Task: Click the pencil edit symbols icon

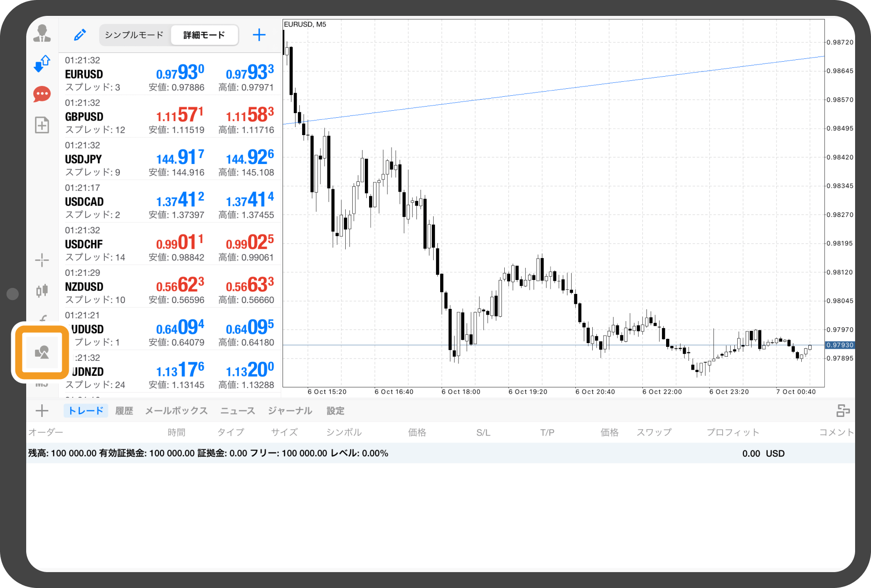Action: [80, 35]
